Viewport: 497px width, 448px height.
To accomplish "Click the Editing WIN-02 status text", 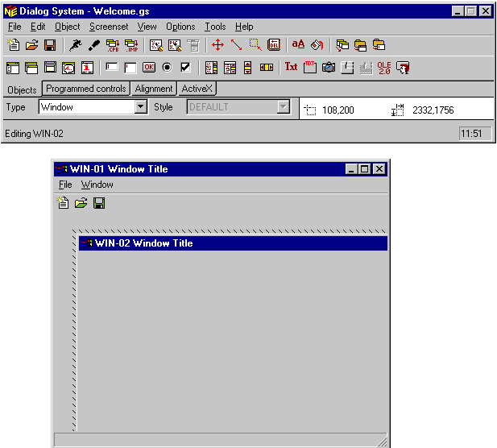I will (x=34, y=134).
